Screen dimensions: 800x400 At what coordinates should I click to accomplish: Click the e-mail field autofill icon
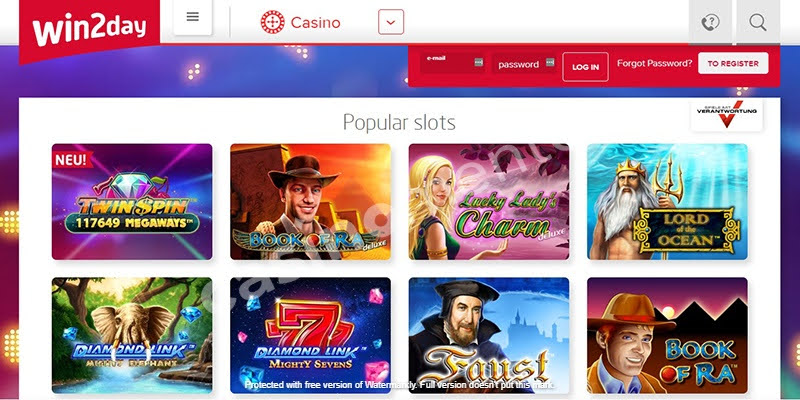(x=479, y=62)
